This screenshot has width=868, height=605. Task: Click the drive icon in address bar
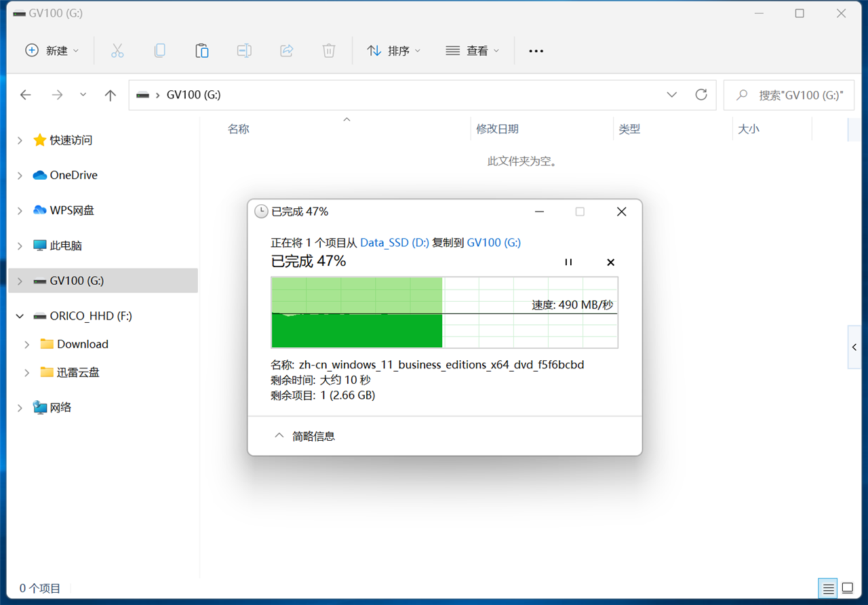click(142, 95)
